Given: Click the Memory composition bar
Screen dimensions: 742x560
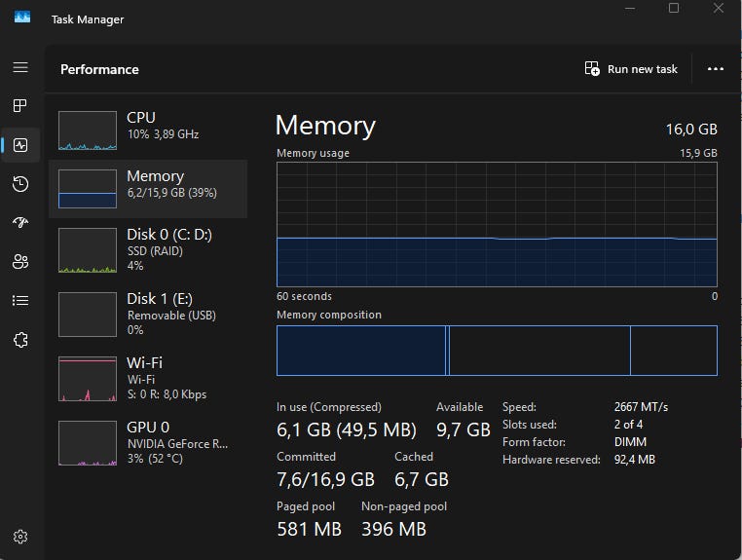Looking at the screenshot, I should pyautogui.click(x=497, y=351).
